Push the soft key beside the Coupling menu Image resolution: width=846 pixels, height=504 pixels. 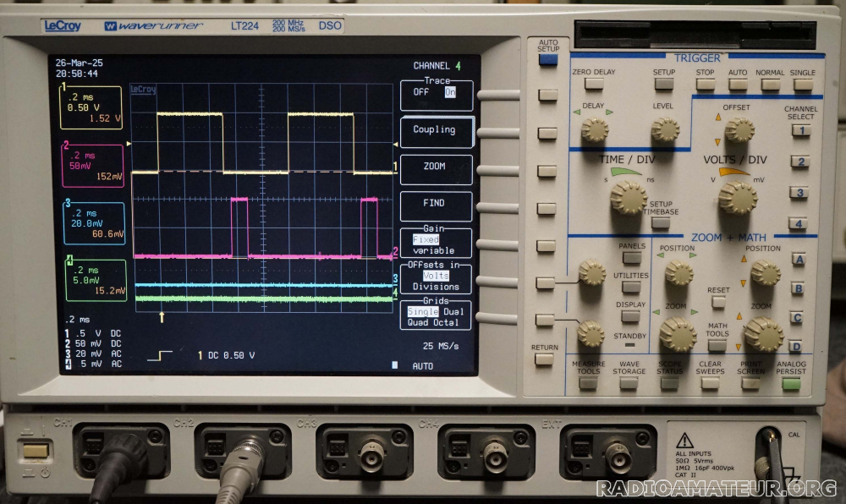pyautogui.click(x=547, y=133)
